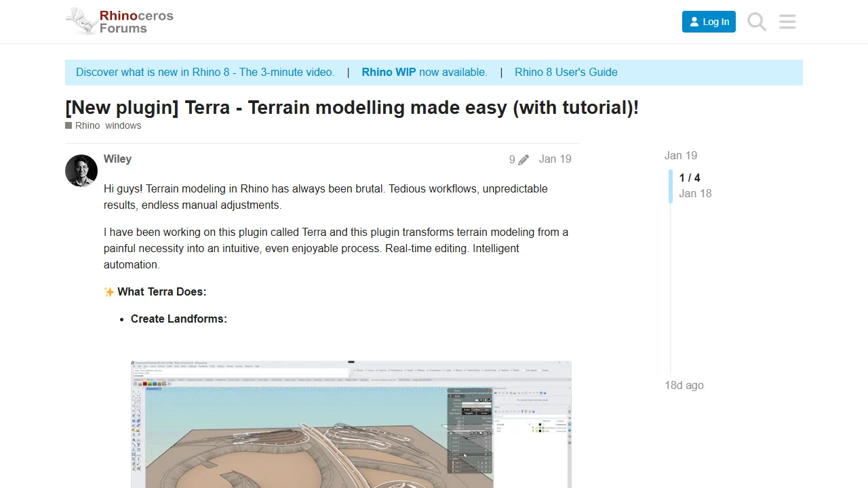
Task: Open the hamburger navigation menu
Action: click(787, 22)
